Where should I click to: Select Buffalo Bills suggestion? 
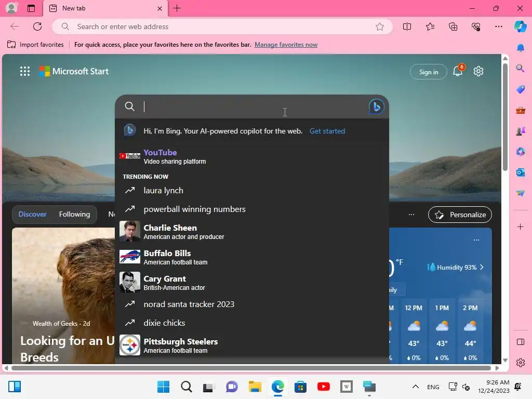point(252,257)
